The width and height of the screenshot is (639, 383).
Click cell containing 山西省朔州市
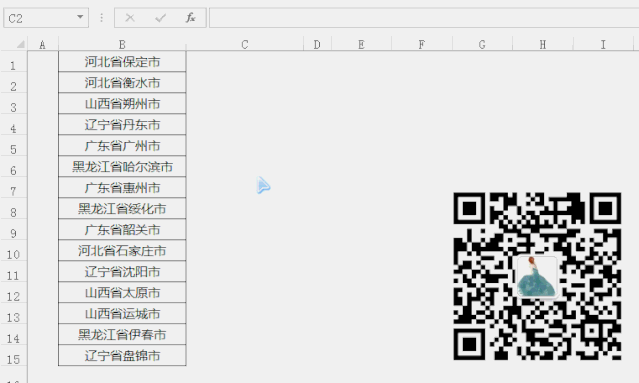click(x=122, y=104)
